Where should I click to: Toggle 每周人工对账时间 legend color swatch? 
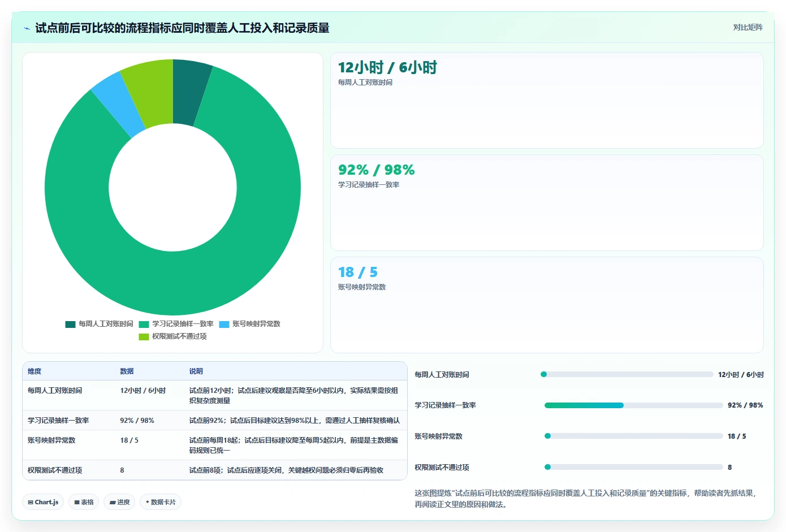[x=70, y=324]
